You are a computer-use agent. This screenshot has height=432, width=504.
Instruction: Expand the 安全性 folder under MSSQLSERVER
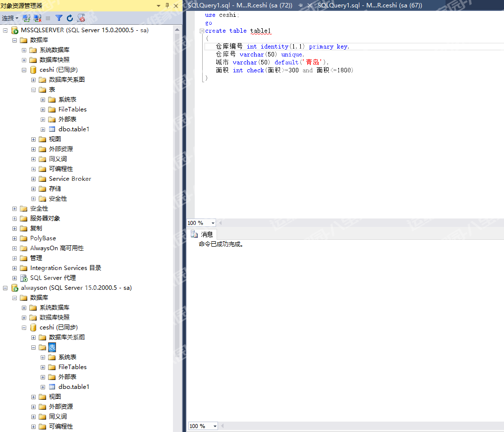click(15, 209)
